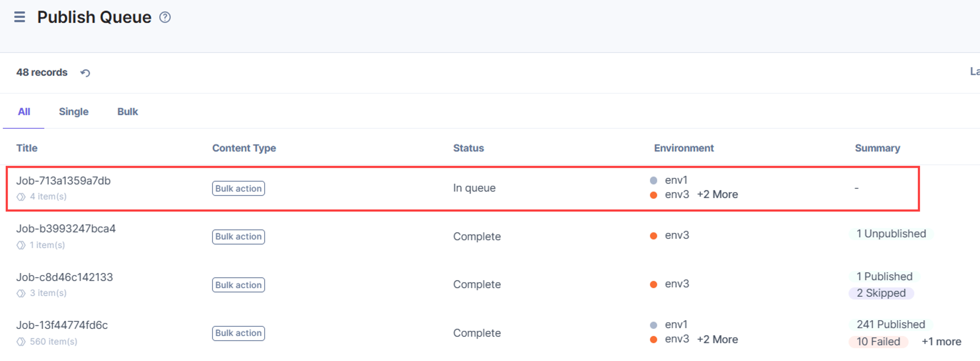Screen dimensions: 980x361
Task: Click item icon under Job-c8d46c142133
Action: pyautogui.click(x=21, y=293)
